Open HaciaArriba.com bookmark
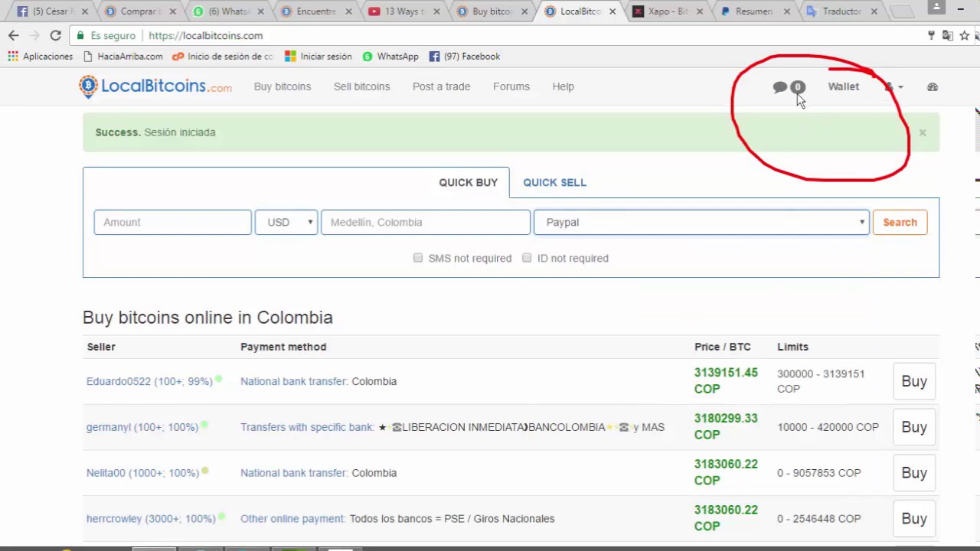Screen dimensions: 980x551 122,57
